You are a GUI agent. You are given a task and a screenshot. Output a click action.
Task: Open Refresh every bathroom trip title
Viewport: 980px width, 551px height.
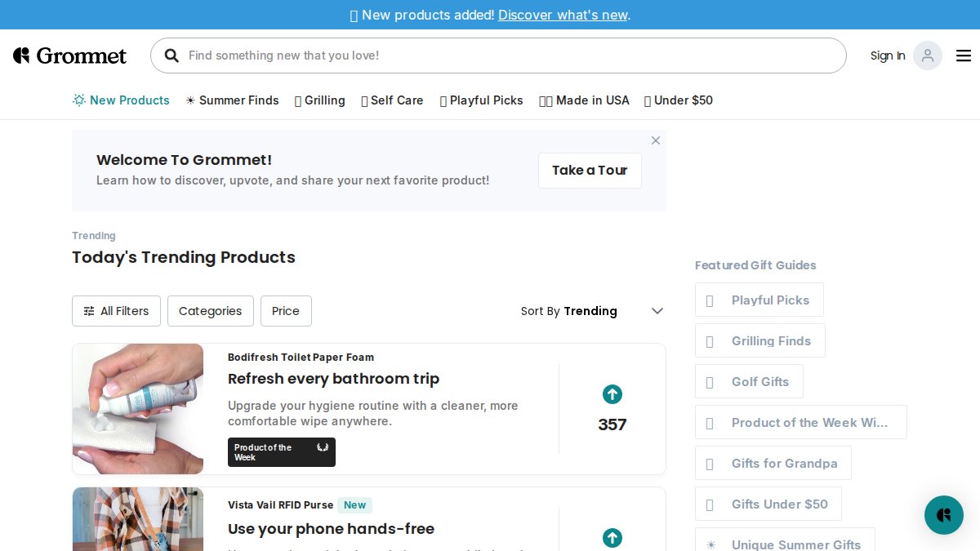333,379
